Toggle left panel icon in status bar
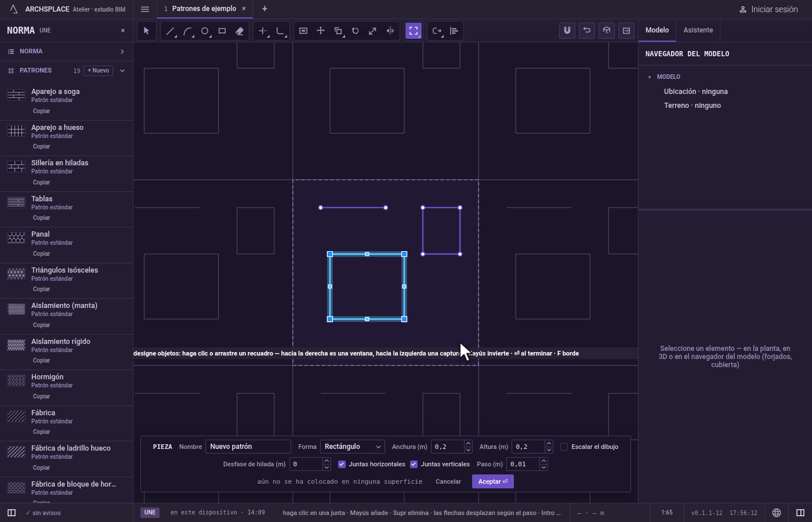 pos(11,513)
